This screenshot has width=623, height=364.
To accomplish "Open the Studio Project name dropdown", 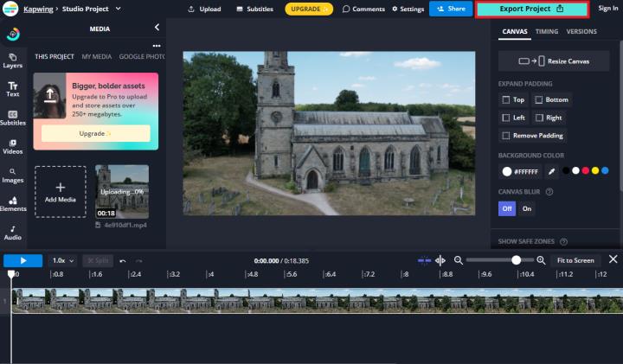I will (x=118, y=9).
